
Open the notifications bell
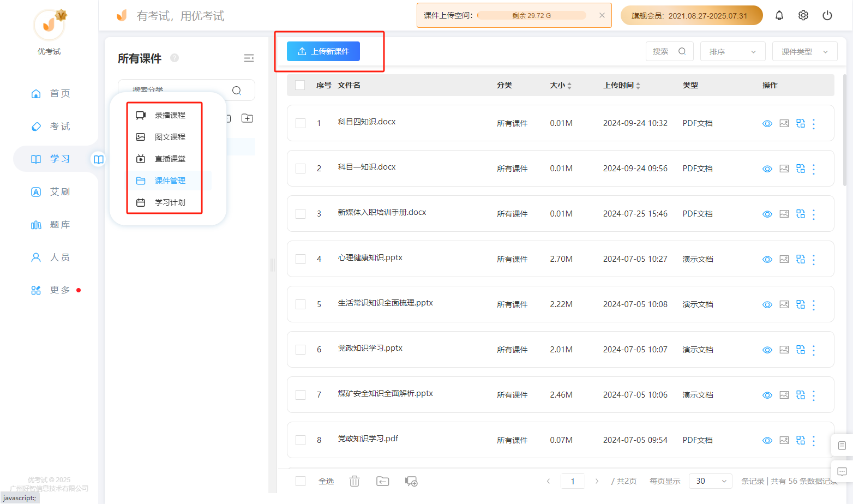[779, 15]
